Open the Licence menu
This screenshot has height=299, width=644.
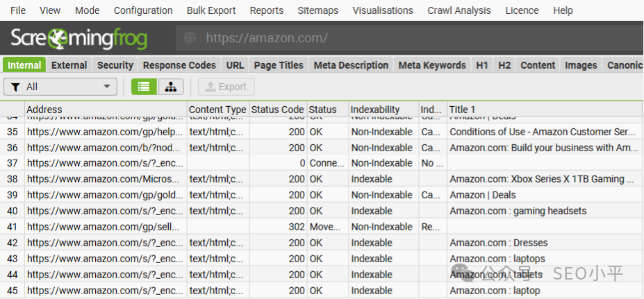click(522, 10)
